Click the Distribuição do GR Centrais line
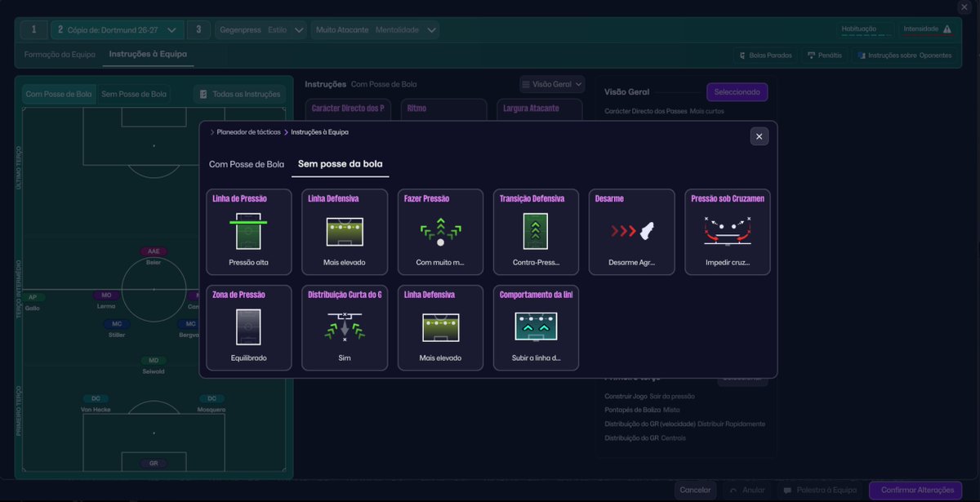This screenshot has width=980, height=502. (x=645, y=438)
